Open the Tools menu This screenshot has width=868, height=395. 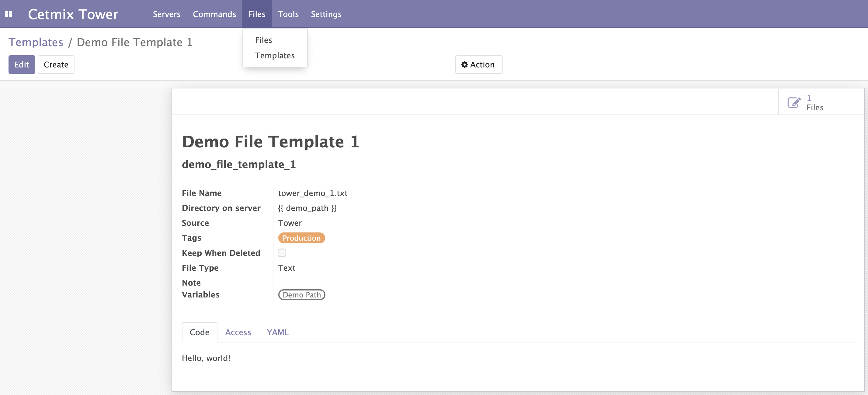point(288,14)
